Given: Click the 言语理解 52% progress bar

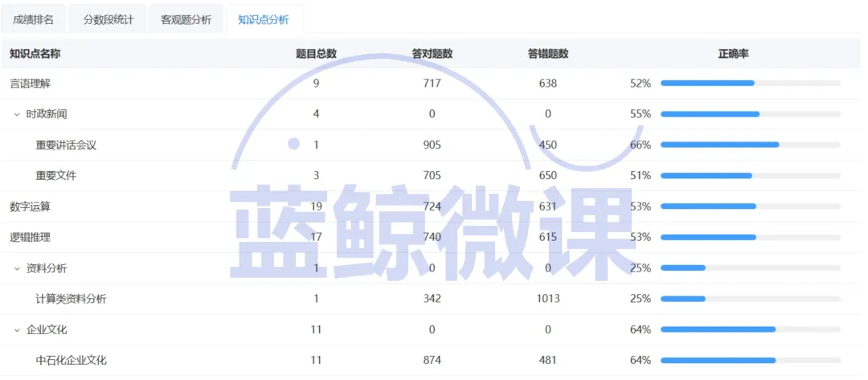Looking at the screenshot, I should point(751,83).
